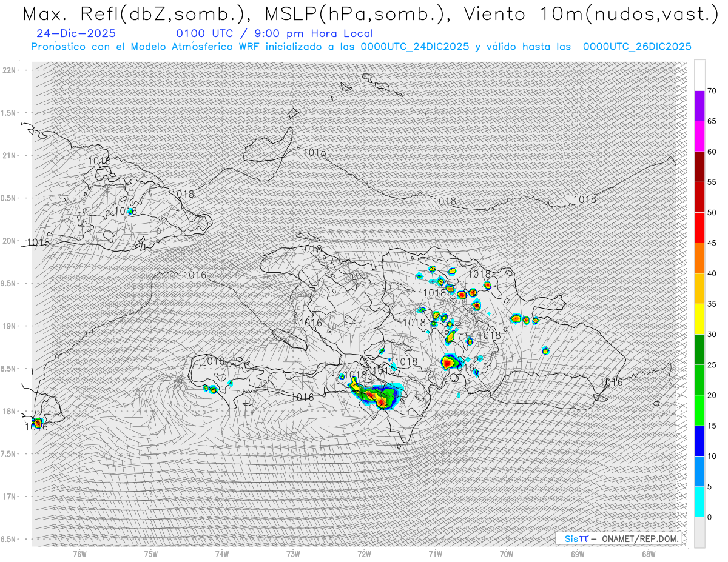Click the '74W' longitude label

coord(222,554)
